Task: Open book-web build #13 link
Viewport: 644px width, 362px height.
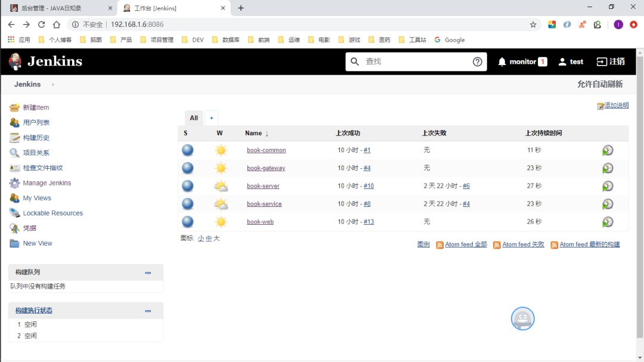Action: coord(369,222)
